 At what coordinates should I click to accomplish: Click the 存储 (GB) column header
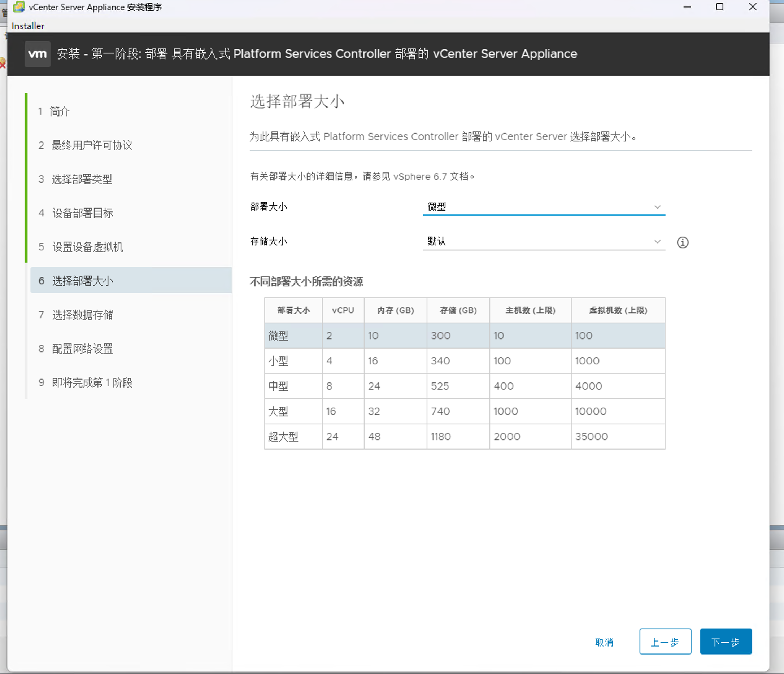(458, 310)
